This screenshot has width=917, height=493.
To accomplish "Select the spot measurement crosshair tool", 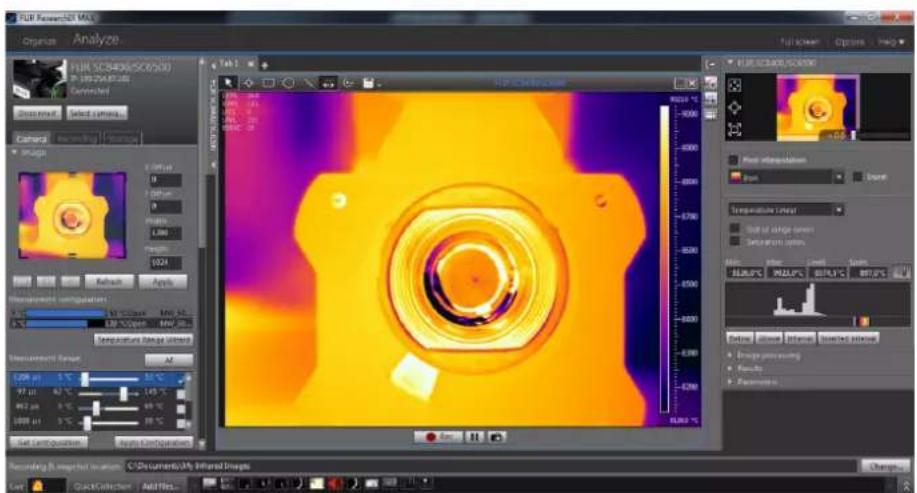I will tap(249, 83).
